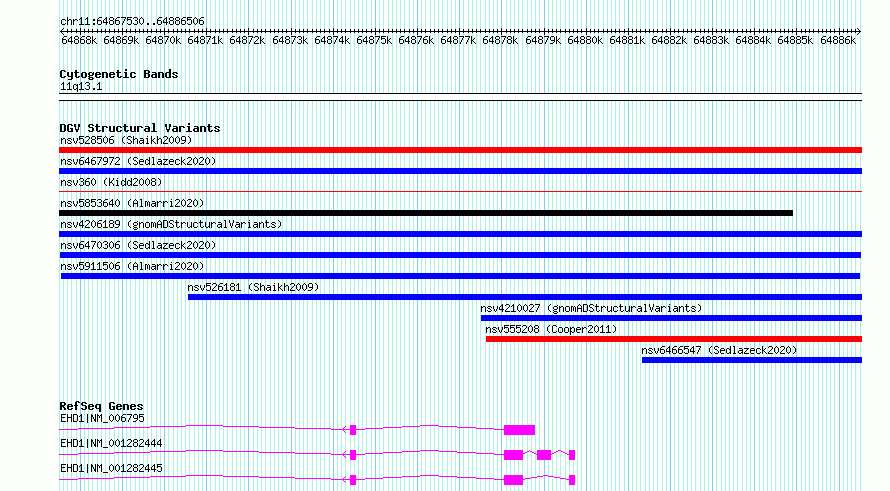This screenshot has height=491, width=890.
Task: Click the nsv4210027 (gnomADStructuralVariants) label
Action: coord(591,308)
